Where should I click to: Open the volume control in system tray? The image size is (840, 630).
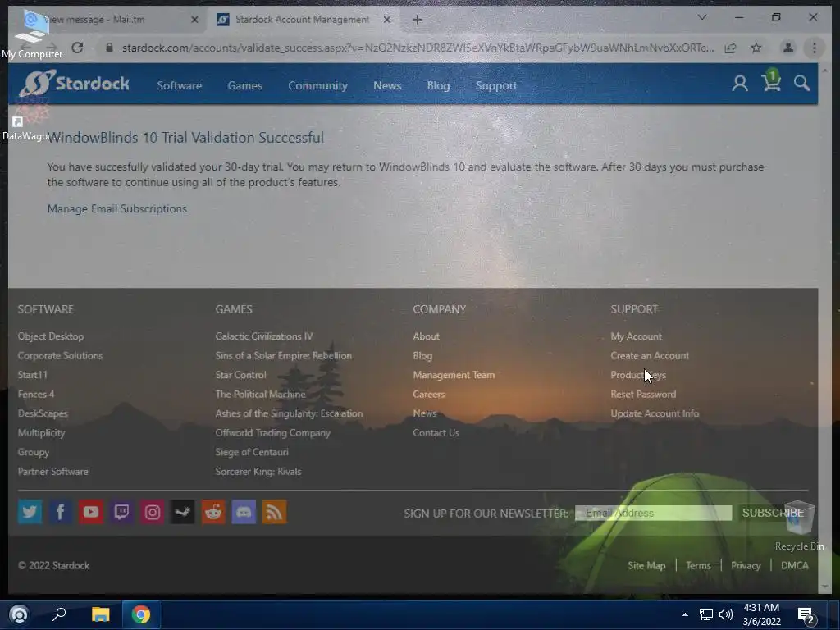(726, 614)
